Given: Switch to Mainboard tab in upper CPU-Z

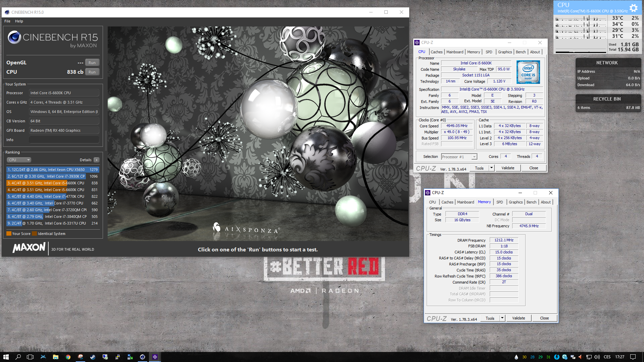Looking at the screenshot, I should coord(455,52).
